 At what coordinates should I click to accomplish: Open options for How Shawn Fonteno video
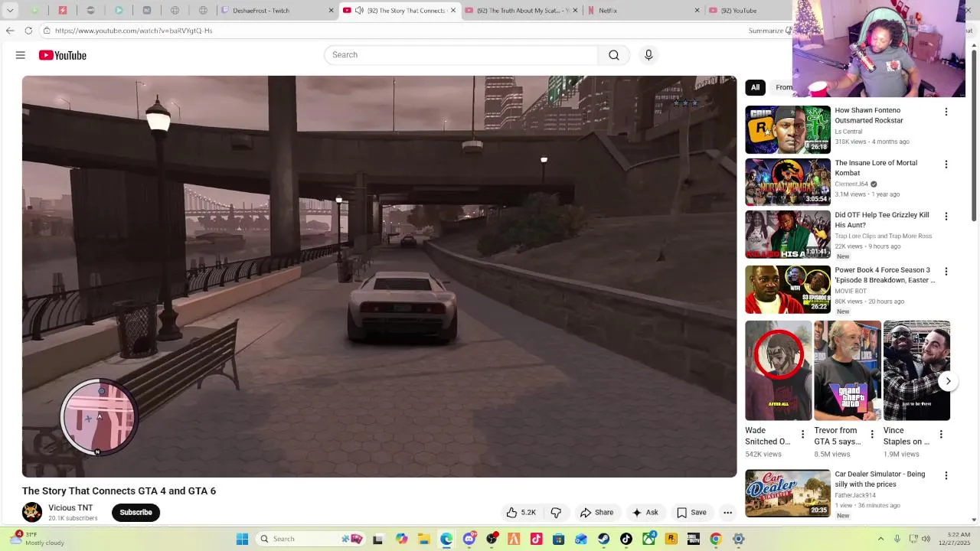click(946, 112)
